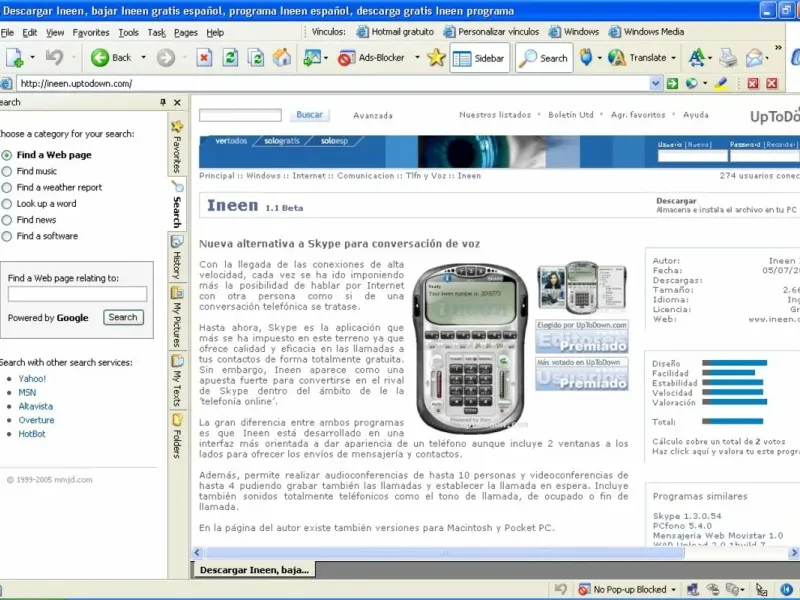Expand the Translate dropdown arrow
Viewport: 800px width, 600px height.
pos(673,58)
